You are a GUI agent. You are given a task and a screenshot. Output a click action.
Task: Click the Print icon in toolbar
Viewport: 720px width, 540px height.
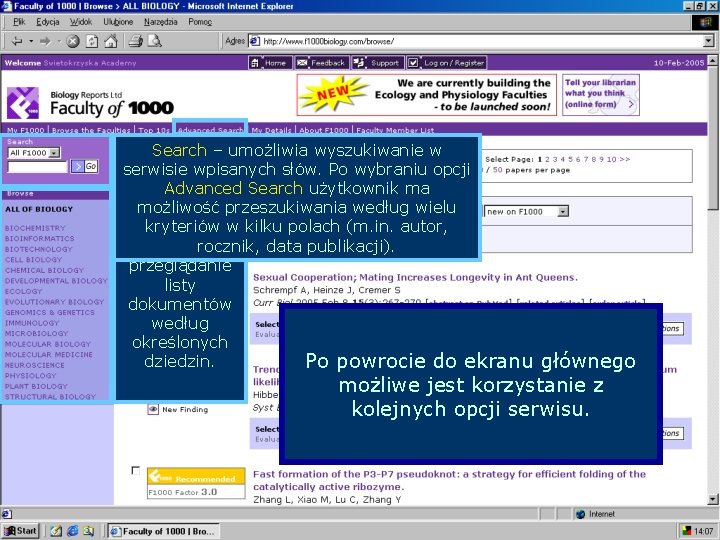(x=135, y=41)
